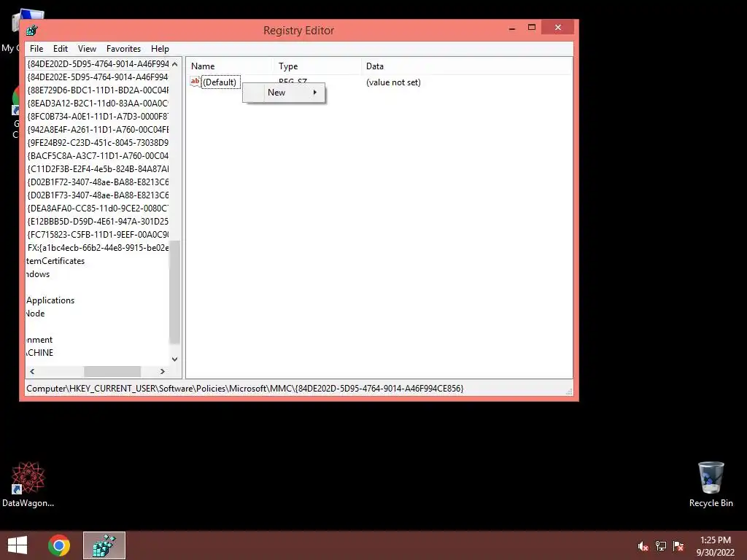
Task: Click the Type column header
Action: coord(317,66)
